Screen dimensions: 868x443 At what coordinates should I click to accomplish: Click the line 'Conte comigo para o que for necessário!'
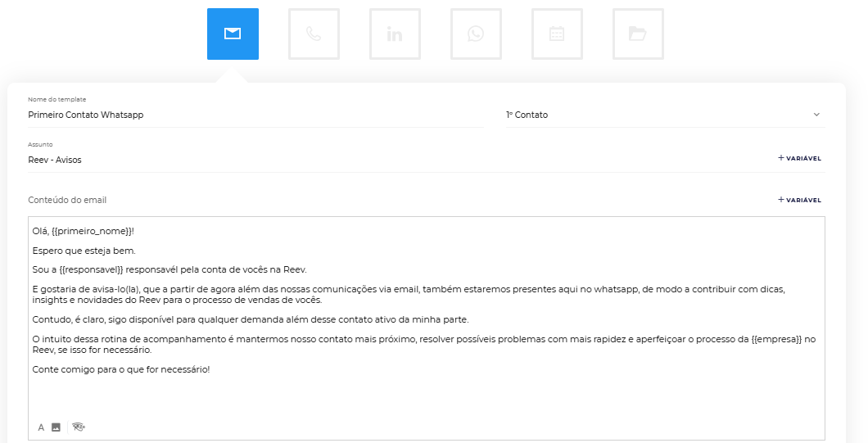(121, 369)
